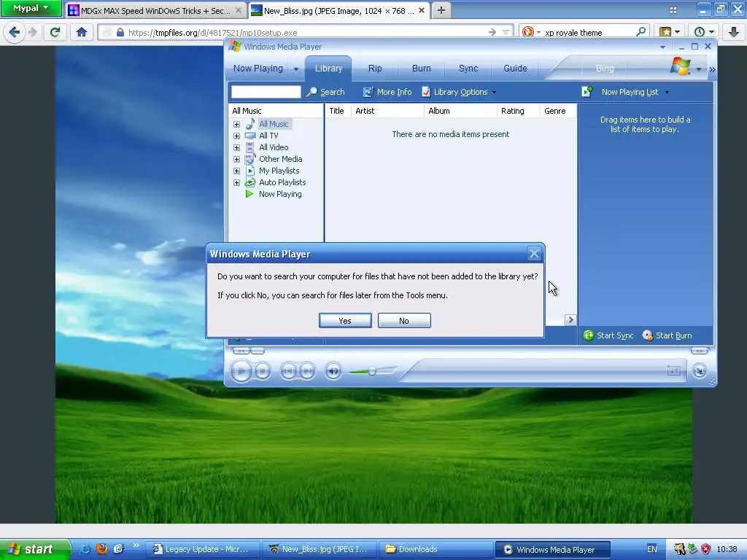Viewport: 747px width, 560px height.
Task: Reload the page in the browser
Action: (55, 32)
